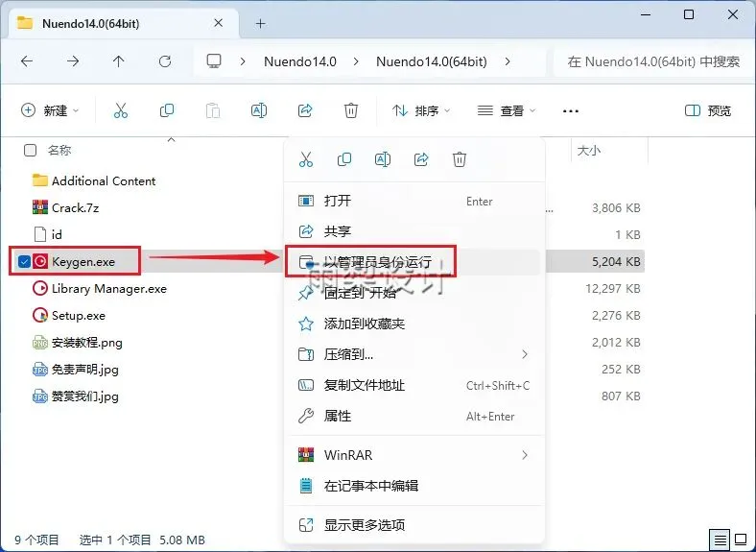Select the file 安装教程.png
The image size is (756, 552).
click(x=86, y=343)
